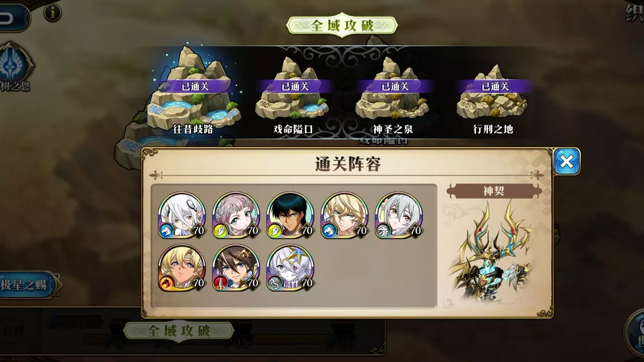Select blonde male hero with wolf emblem

tap(345, 215)
